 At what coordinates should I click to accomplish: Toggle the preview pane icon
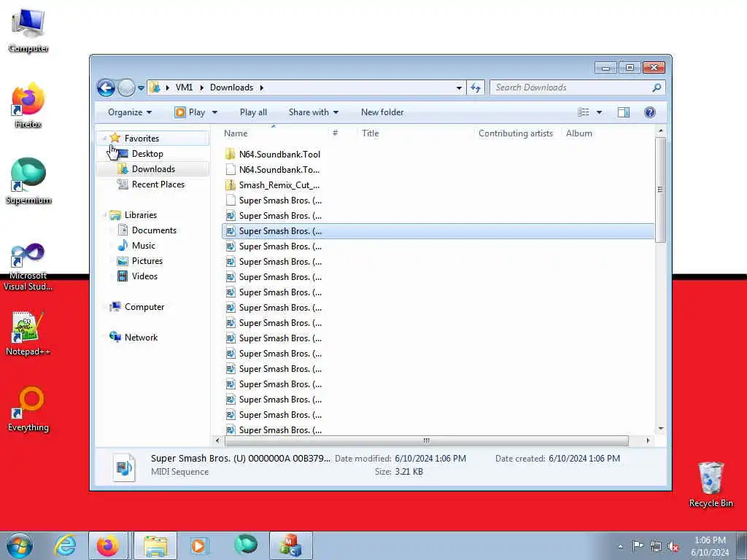(x=623, y=112)
